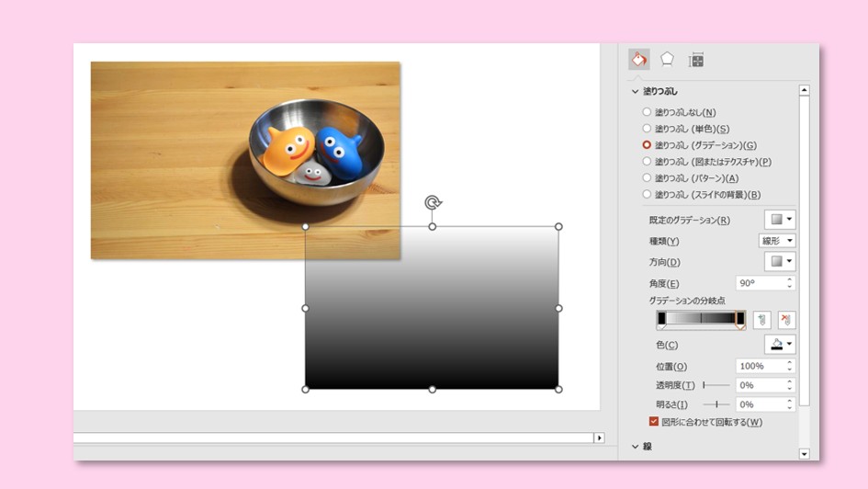Add a gradient stop
The height and width of the screenshot is (489, 868).
(761, 320)
